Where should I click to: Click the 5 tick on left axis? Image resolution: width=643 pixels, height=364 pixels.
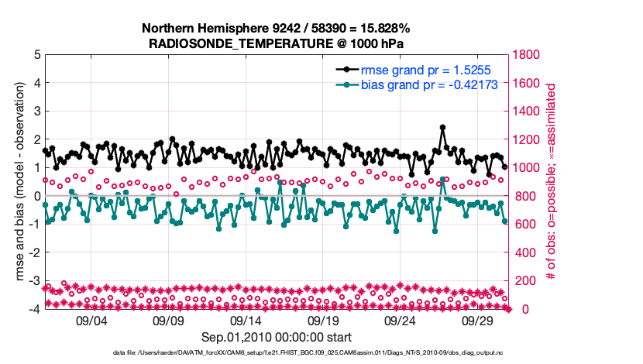(37, 55)
